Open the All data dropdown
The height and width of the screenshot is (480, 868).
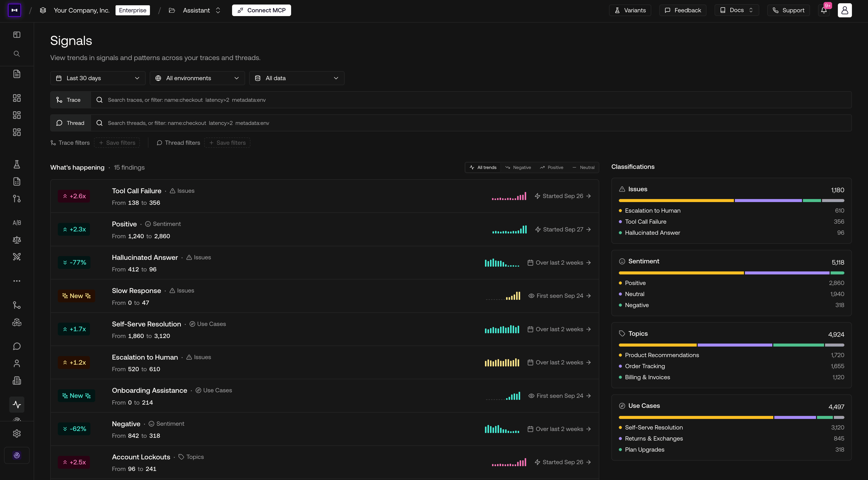(x=297, y=78)
